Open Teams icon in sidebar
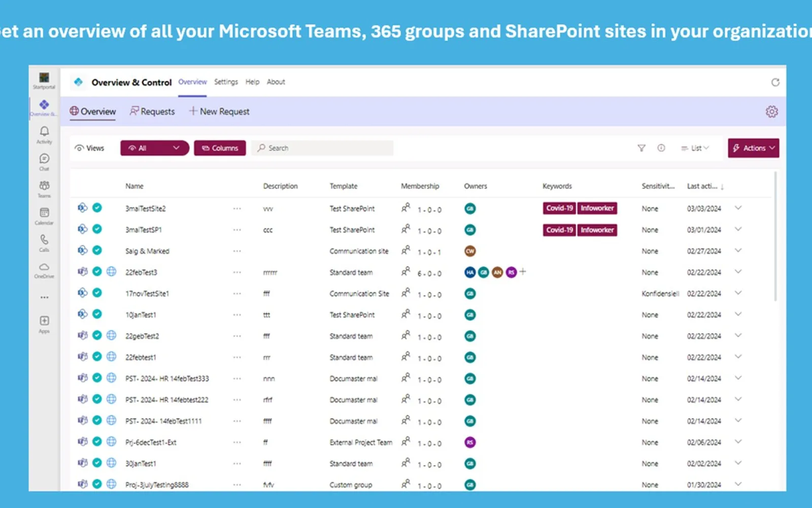This screenshot has width=812, height=508. click(44, 189)
